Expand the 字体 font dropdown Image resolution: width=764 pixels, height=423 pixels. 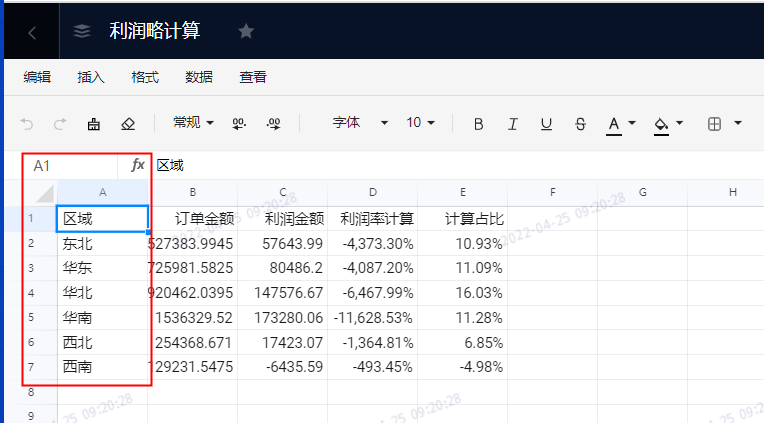360,123
